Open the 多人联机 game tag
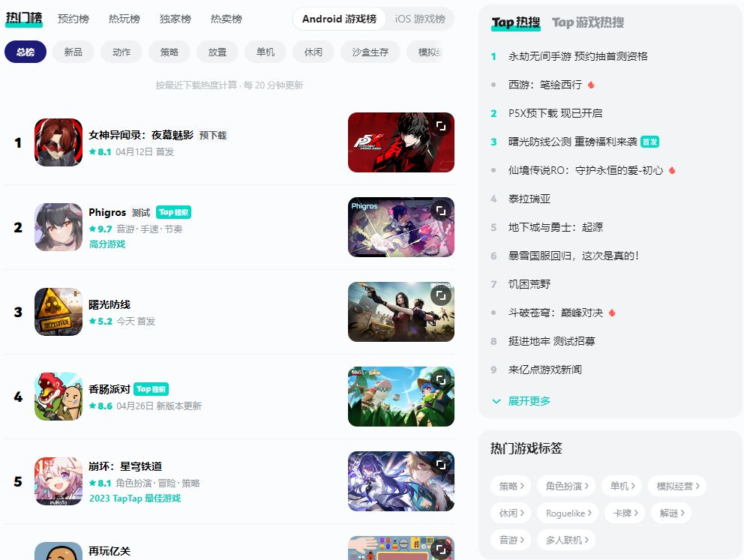This screenshot has height=560, width=744. 566,540
